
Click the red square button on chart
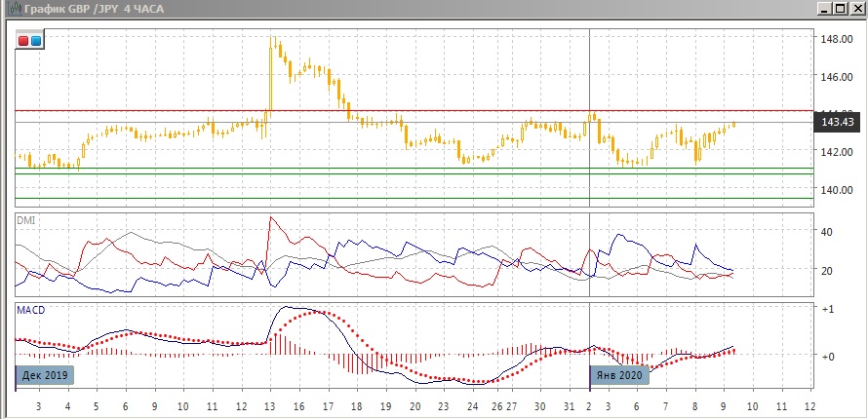pyautogui.click(x=24, y=41)
